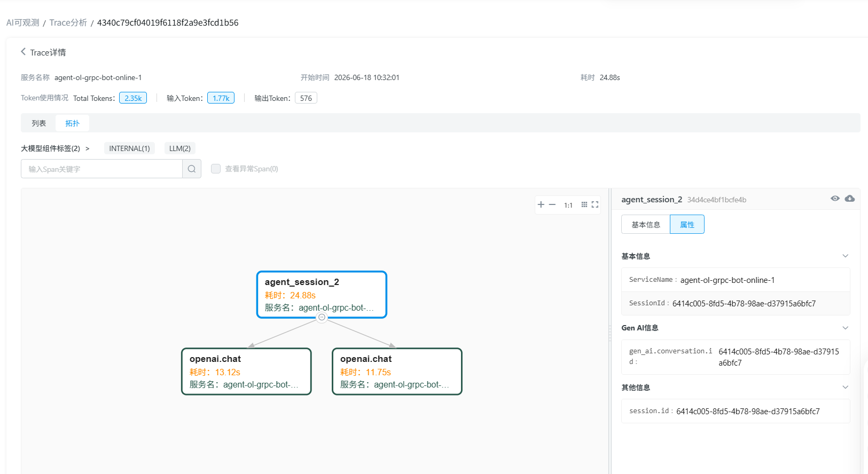Click the Span keyword search magnifier icon
The image size is (868, 474).
(x=192, y=169)
